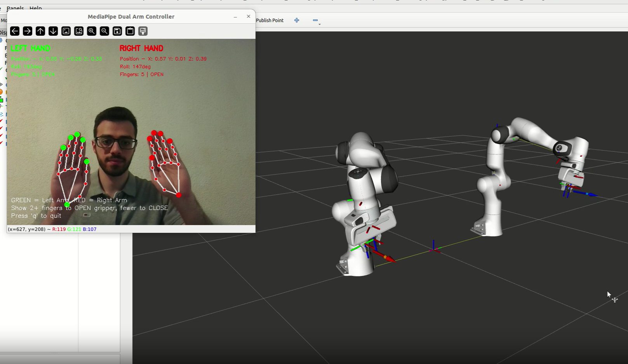Click the 'Roll: 147deg' readout
Image resolution: width=628 pixels, height=364 pixels.
(135, 67)
